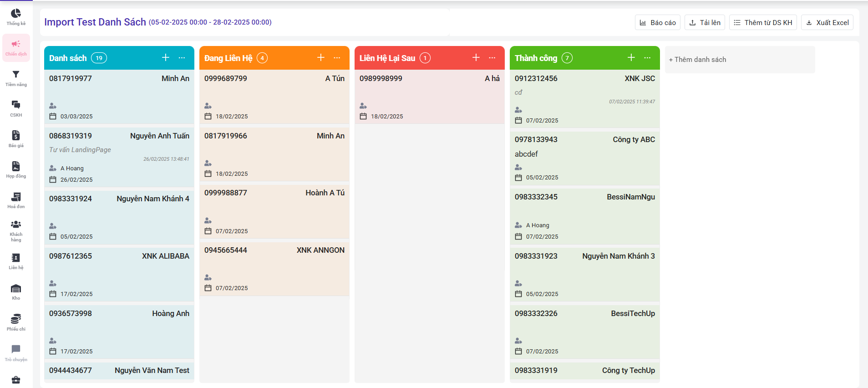868x388 pixels.
Task: Click Xuất Excel export button
Action: coord(827,22)
